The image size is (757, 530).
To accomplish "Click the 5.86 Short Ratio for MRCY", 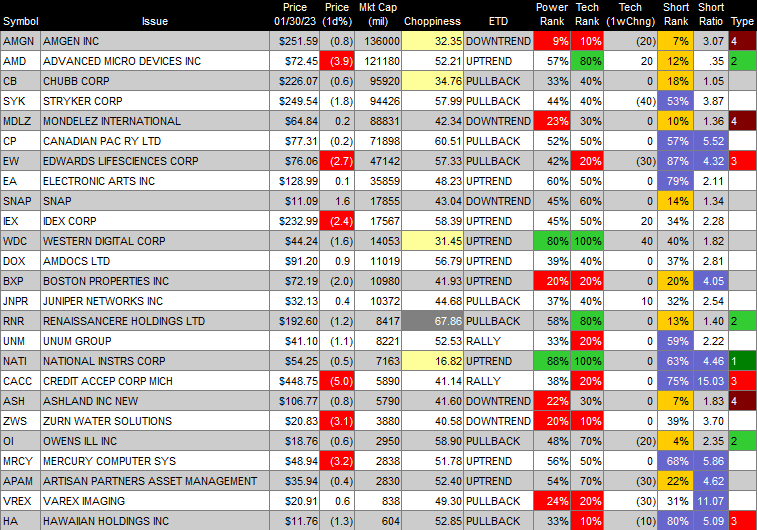I will 711,462.
